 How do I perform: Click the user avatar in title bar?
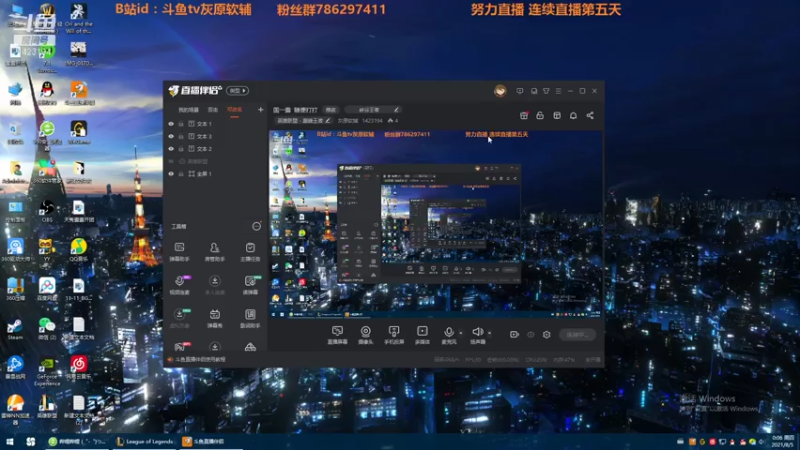click(x=500, y=91)
